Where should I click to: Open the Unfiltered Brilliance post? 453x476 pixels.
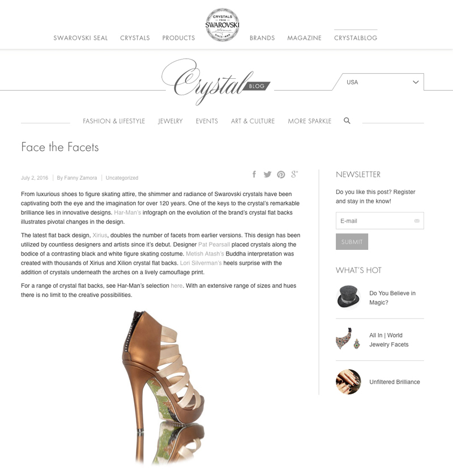[395, 382]
